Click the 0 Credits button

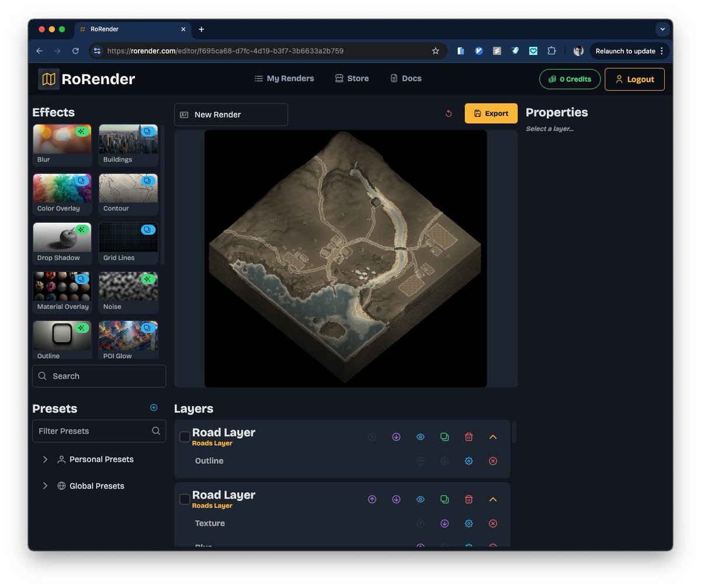coord(570,79)
